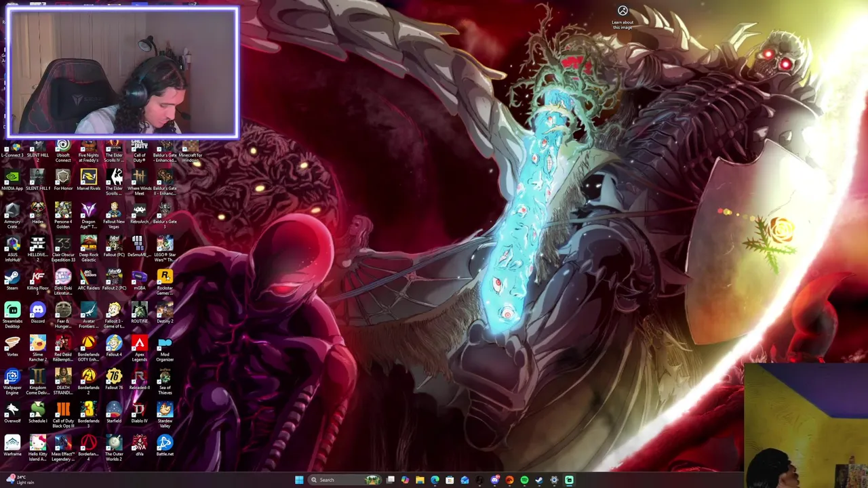Select Fallout New Vegas icon
The image size is (868, 488).
point(114,216)
